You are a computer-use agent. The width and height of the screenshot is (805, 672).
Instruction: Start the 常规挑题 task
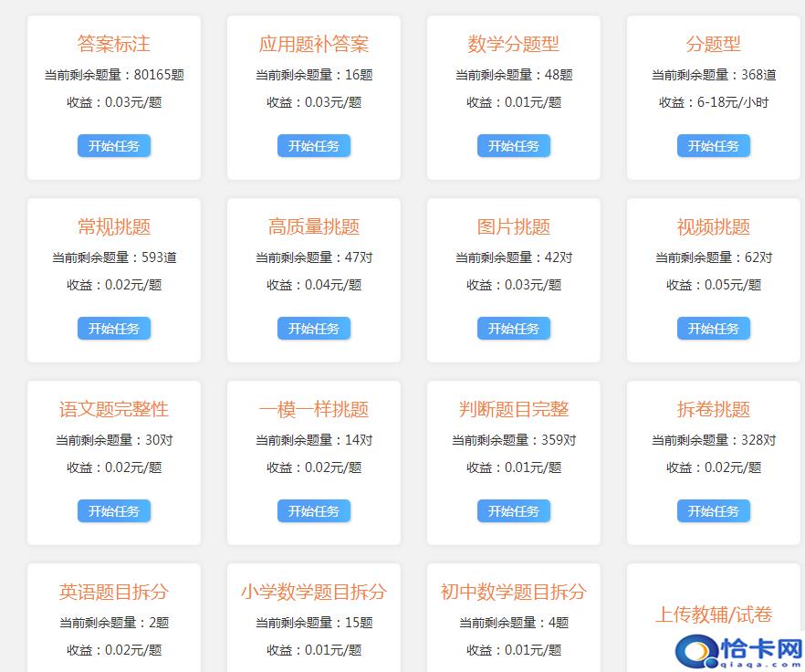coord(114,329)
